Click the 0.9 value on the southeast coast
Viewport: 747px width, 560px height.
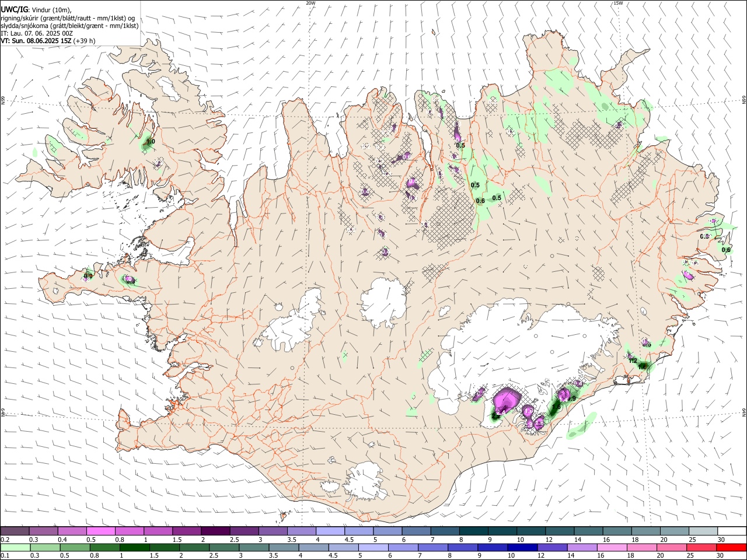coord(572,399)
